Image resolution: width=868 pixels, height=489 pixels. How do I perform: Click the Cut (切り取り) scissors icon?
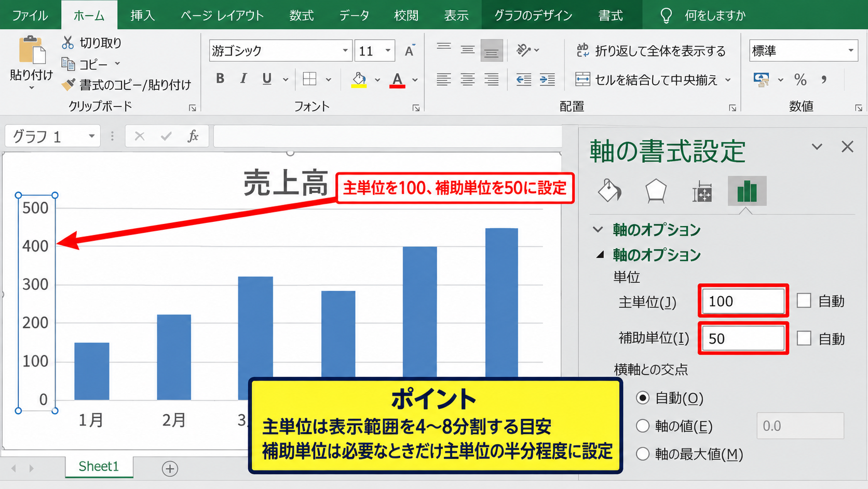point(67,43)
